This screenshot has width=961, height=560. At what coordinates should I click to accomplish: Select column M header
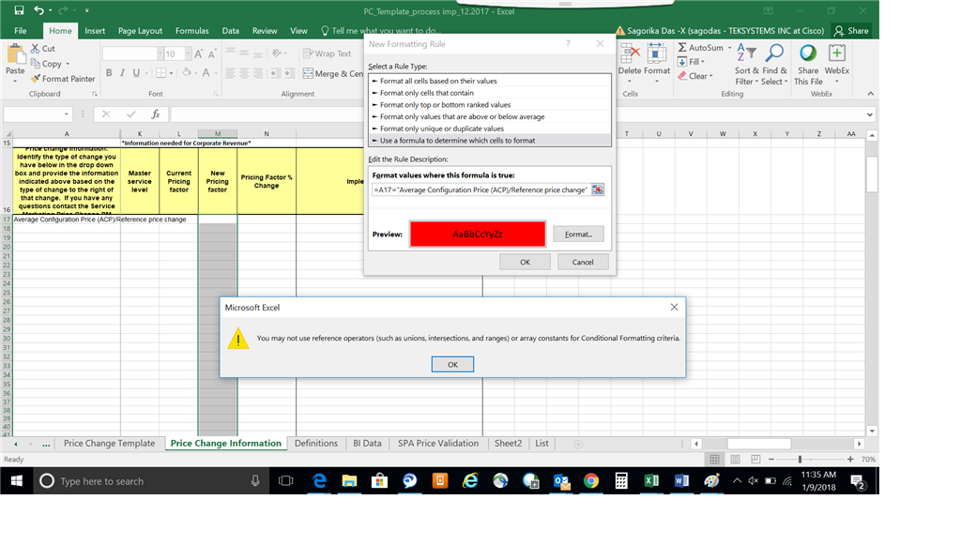tap(218, 133)
